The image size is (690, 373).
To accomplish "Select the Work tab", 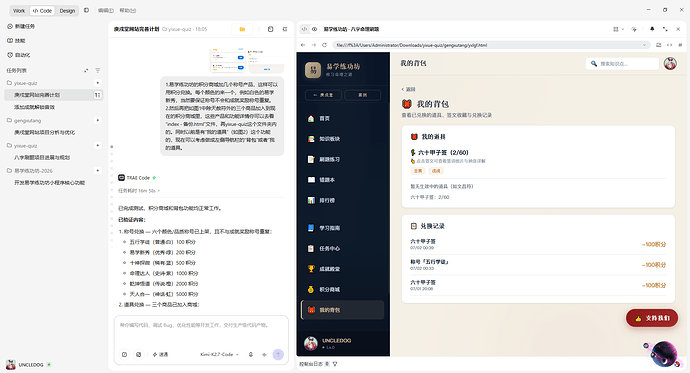I will [19, 11].
